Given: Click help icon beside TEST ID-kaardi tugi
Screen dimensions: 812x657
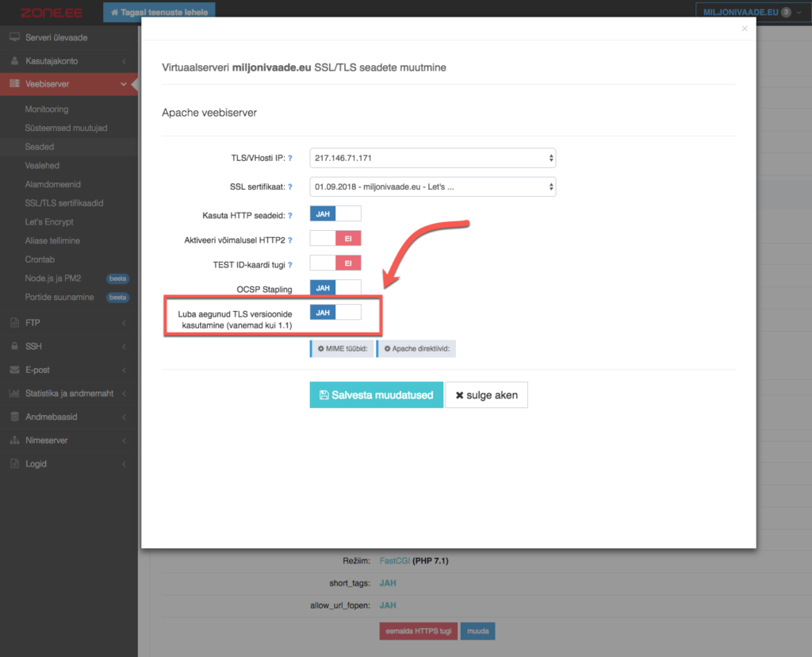Looking at the screenshot, I should point(290,265).
